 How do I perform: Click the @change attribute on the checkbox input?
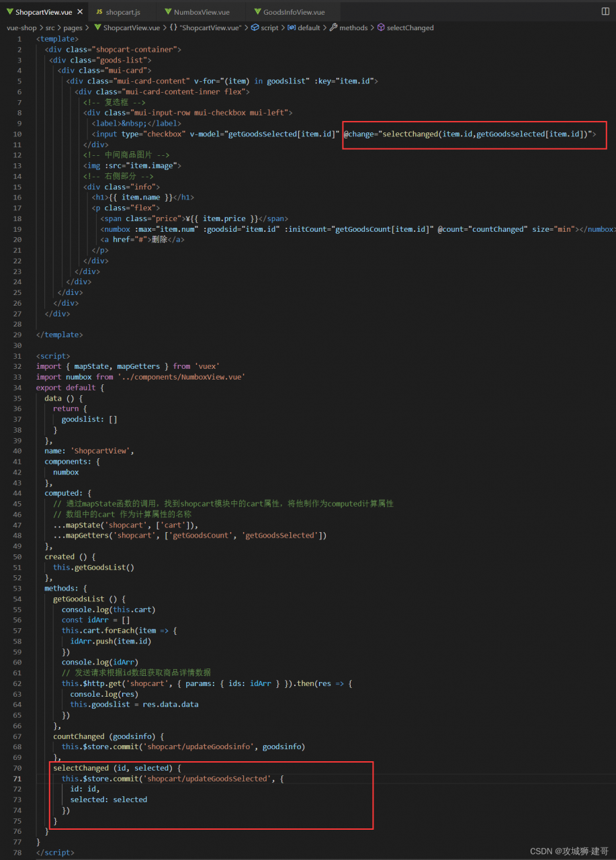(468, 134)
